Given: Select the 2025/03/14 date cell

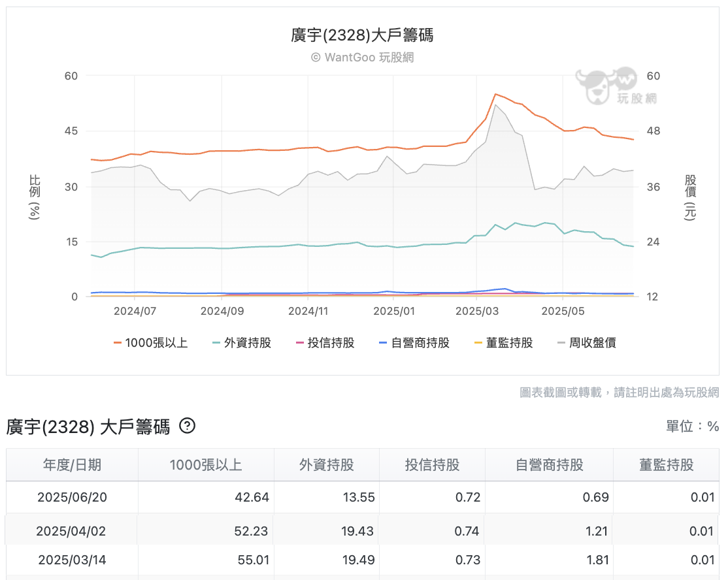Looking at the screenshot, I should 72,560.
